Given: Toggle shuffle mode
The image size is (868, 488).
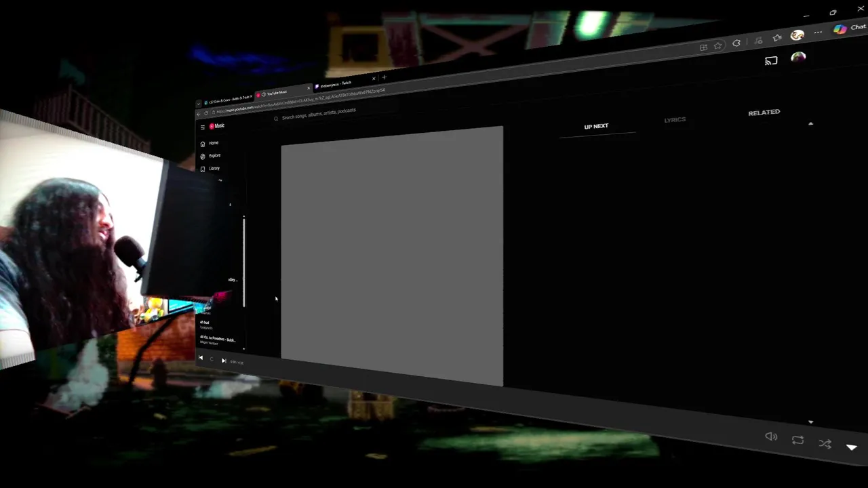Looking at the screenshot, I should point(825,444).
